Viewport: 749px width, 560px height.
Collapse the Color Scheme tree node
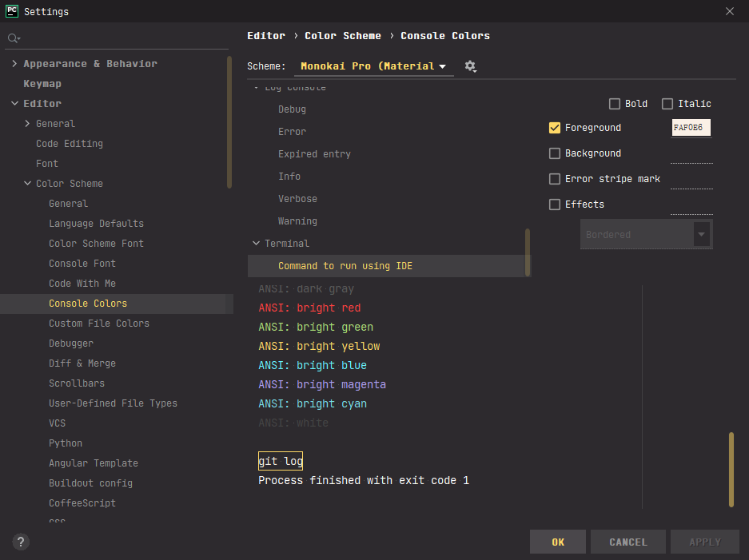[28, 184]
